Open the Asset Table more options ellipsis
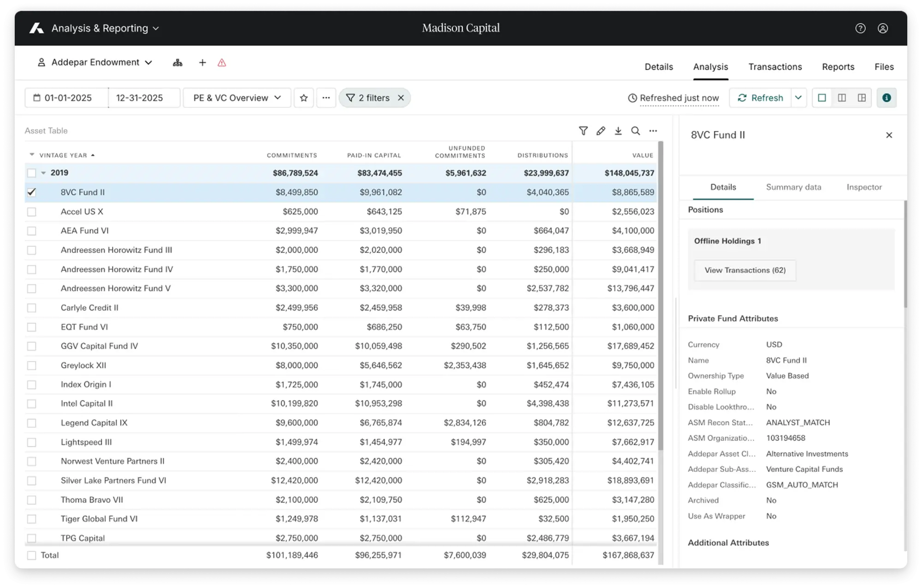 [x=653, y=131]
